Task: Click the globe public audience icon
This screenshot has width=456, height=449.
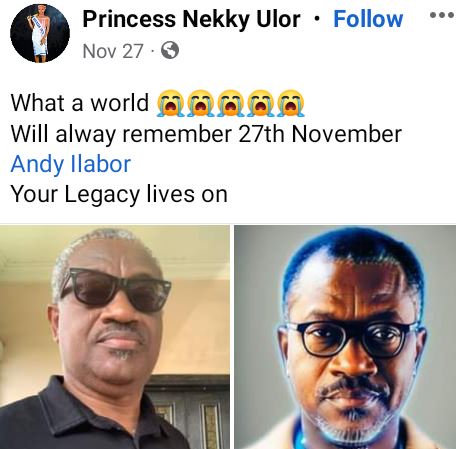Action: (x=170, y=50)
